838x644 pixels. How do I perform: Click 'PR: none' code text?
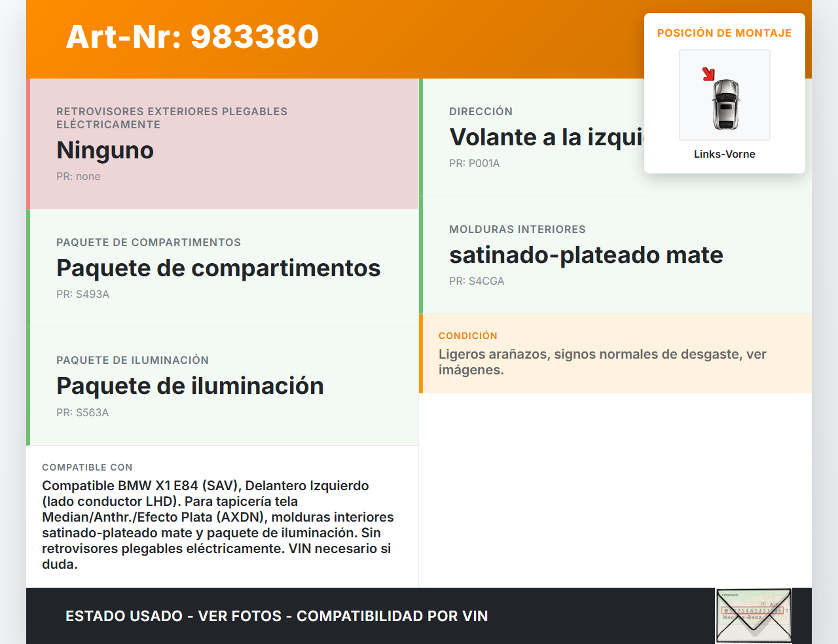pos(79,176)
